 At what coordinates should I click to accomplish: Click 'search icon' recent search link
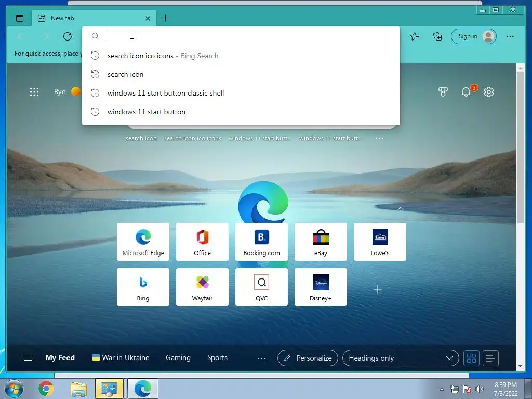141,138
